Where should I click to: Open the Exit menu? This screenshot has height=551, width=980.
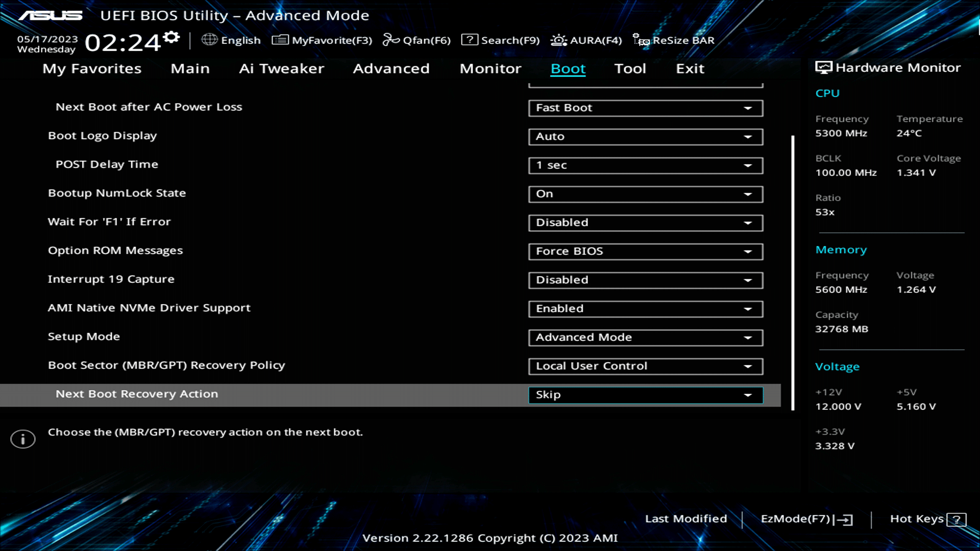click(x=690, y=68)
